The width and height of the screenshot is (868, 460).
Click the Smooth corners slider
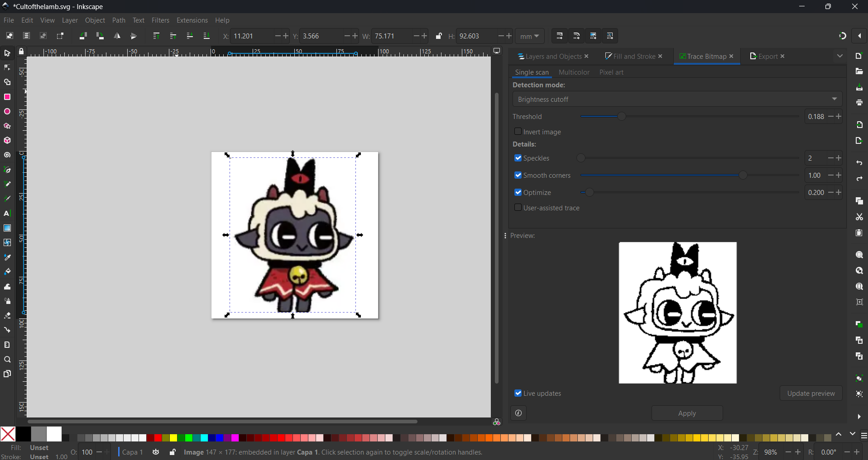click(x=690, y=175)
